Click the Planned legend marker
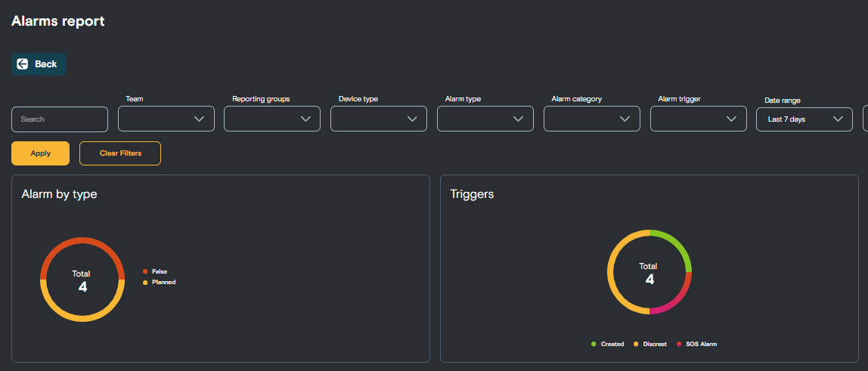This screenshot has width=868, height=371. pyautogui.click(x=146, y=282)
